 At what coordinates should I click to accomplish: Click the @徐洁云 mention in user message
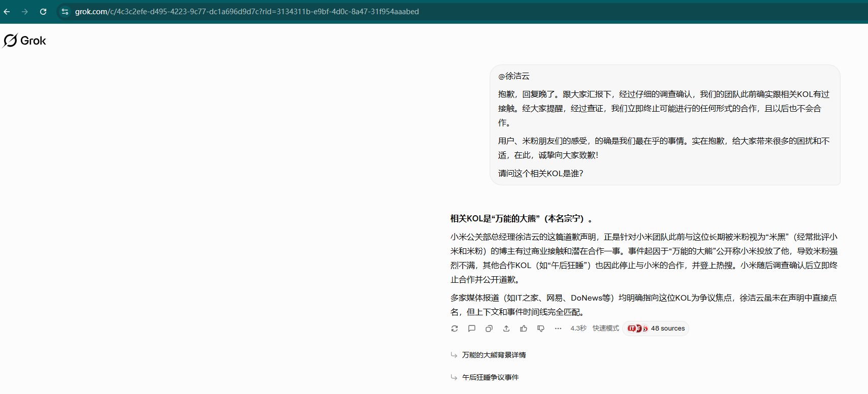point(514,76)
